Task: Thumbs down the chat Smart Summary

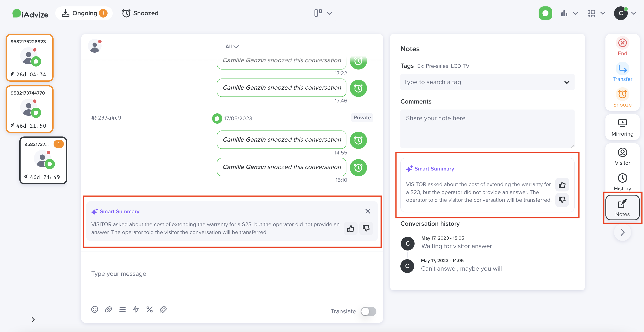Action: coord(366,228)
